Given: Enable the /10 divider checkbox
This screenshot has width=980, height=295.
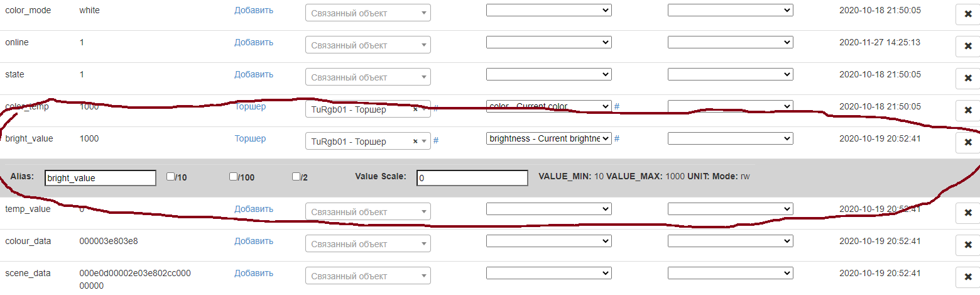Looking at the screenshot, I should 170,177.
